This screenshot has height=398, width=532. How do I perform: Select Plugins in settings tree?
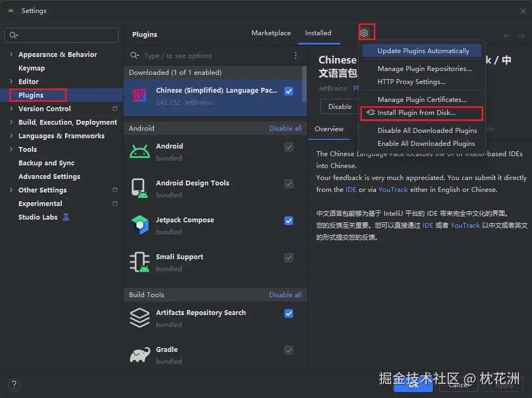(61, 95)
